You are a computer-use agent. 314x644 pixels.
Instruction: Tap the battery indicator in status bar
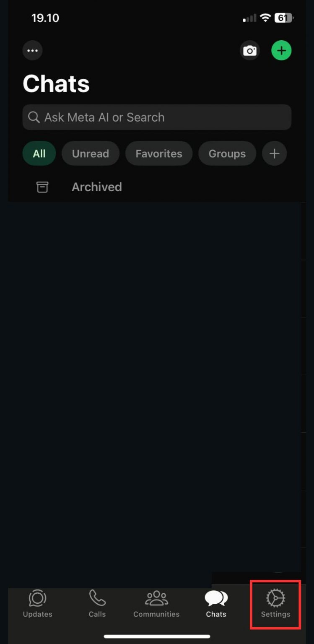[x=284, y=18]
